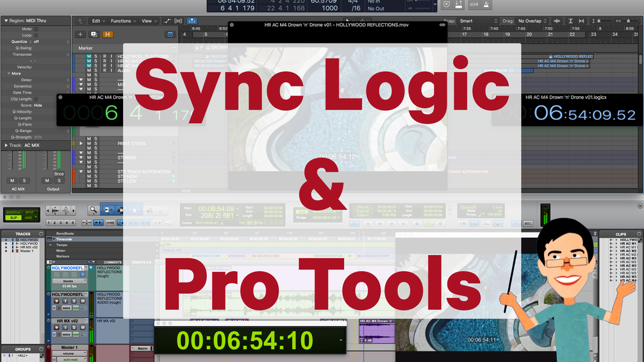The image size is (644, 362).
Task: Click Pro Tools zoom toggle icon
Action: coord(87,222)
